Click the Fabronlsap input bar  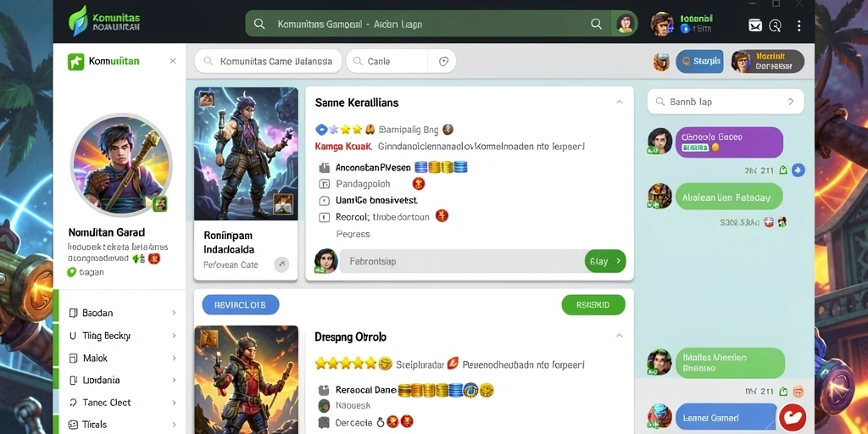(462, 261)
